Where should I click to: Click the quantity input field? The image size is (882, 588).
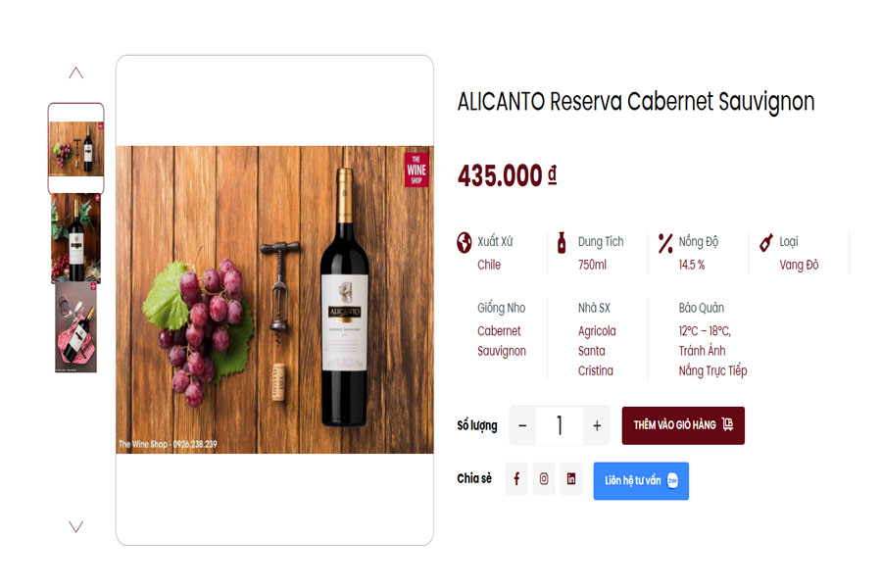(x=560, y=425)
